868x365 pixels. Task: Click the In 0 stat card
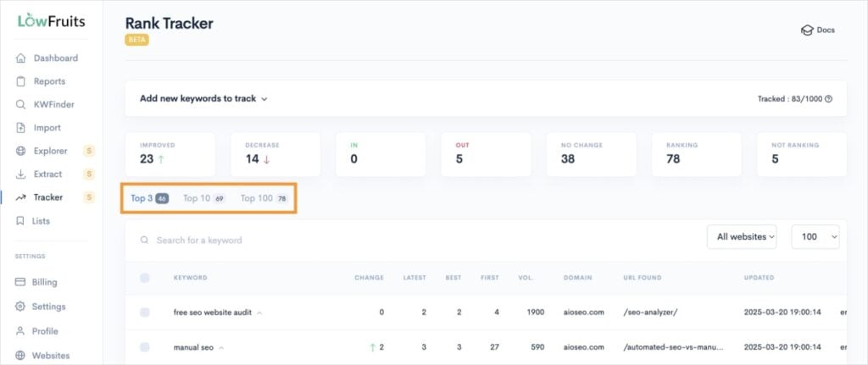coord(381,154)
